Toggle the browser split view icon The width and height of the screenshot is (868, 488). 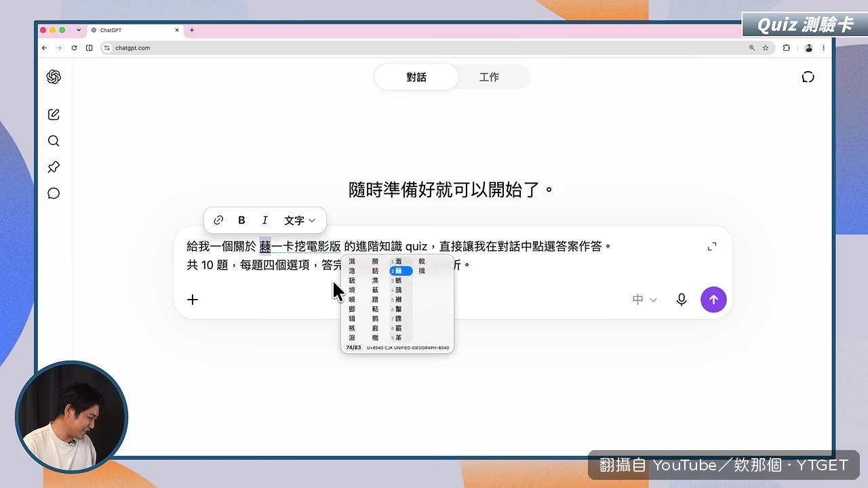[x=90, y=48]
